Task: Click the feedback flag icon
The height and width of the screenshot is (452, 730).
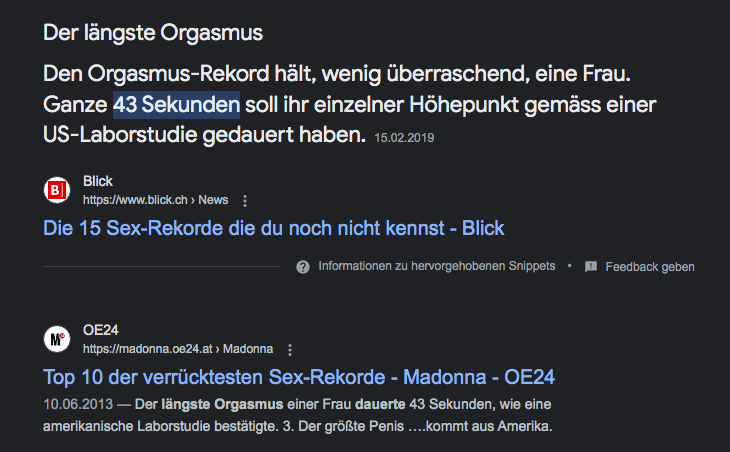Action: coord(591,267)
